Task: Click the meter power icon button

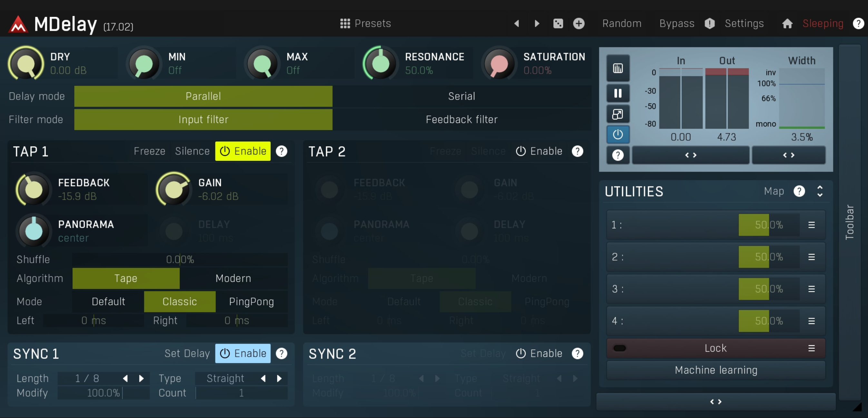Action: pyautogui.click(x=618, y=135)
